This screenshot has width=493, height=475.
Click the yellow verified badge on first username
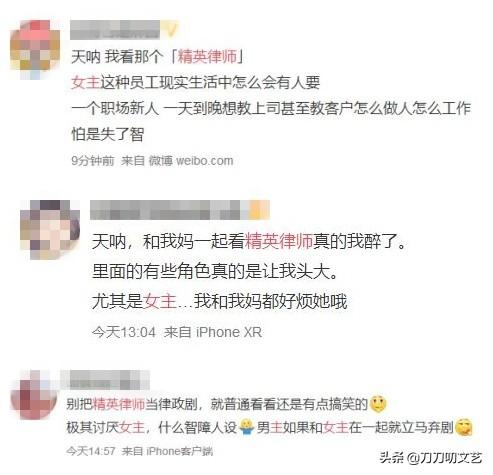170,30
